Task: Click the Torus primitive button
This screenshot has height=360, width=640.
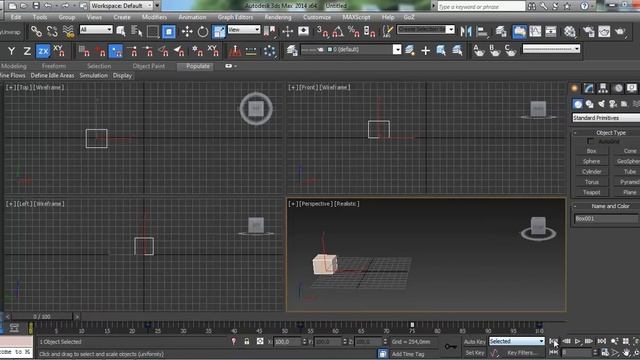Action: pos(591,182)
